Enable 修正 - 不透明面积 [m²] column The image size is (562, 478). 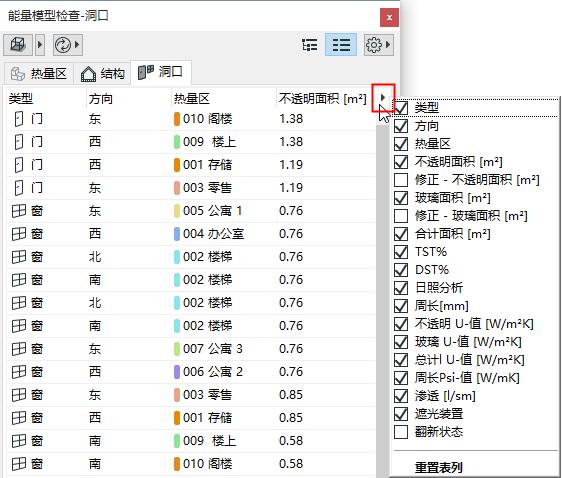tap(401, 180)
